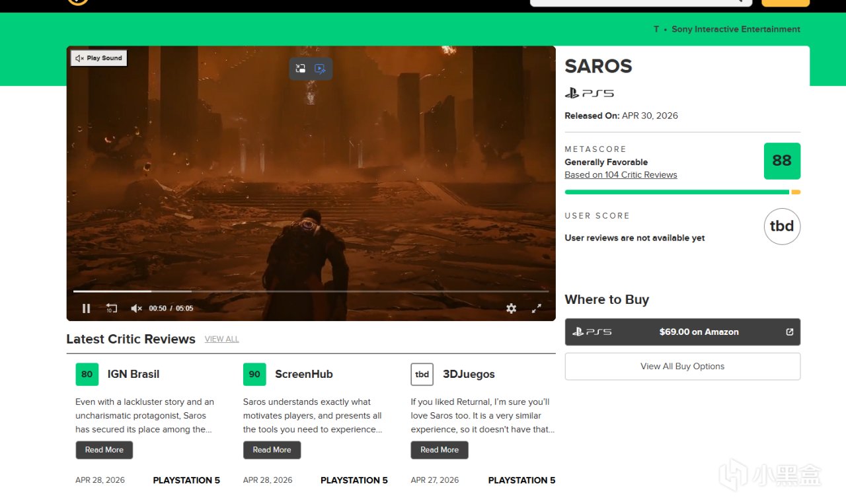Viewport: 846px width, 504px height.
Task: Click the ScreenHub review excerpt text
Action: click(313, 415)
